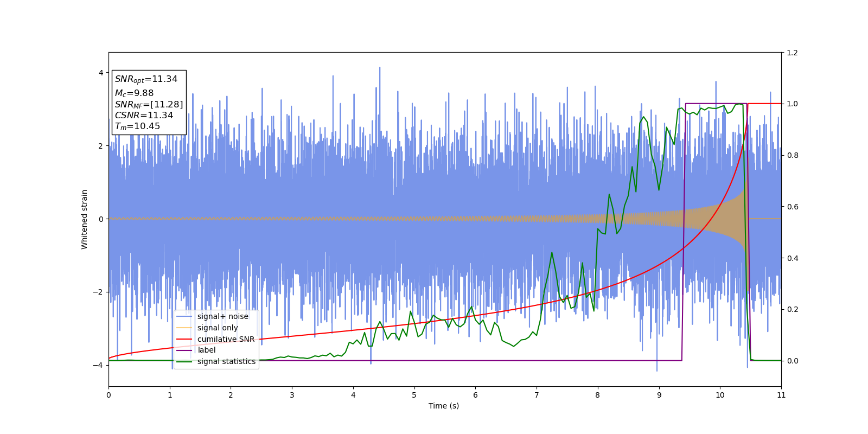Click the 'Time (s)' x-axis label
This screenshot has height=434, width=868.
444,406
